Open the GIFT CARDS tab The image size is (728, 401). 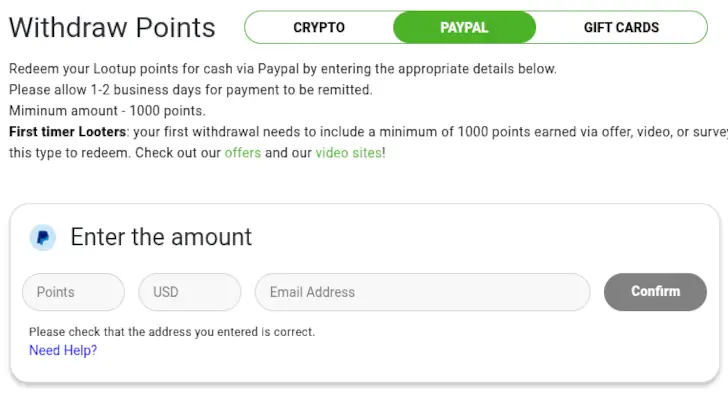(x=621, y=28)
